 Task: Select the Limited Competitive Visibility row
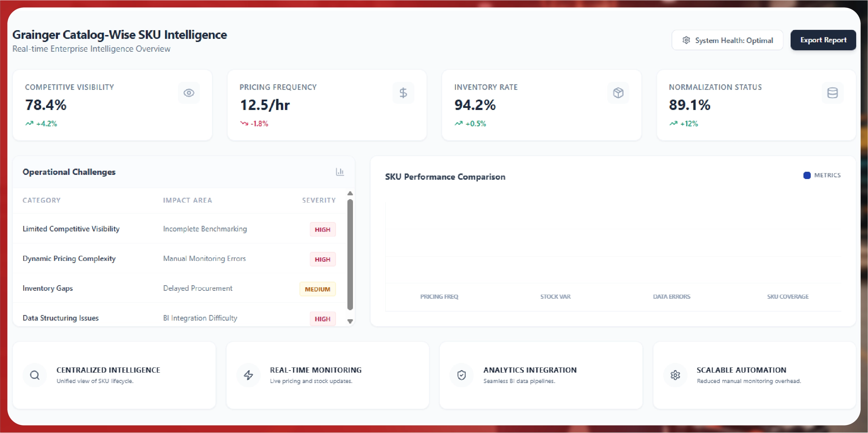pyautogui.click(x=71, y=229)
